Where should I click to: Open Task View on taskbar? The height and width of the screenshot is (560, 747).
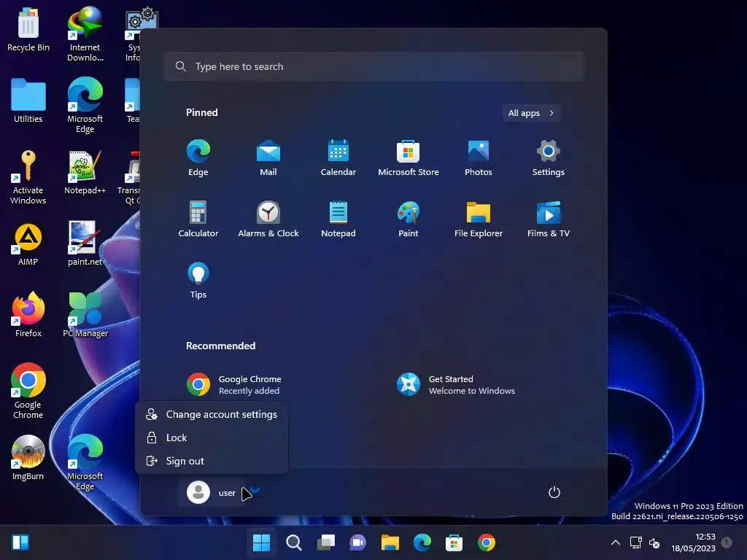[326, 542]
